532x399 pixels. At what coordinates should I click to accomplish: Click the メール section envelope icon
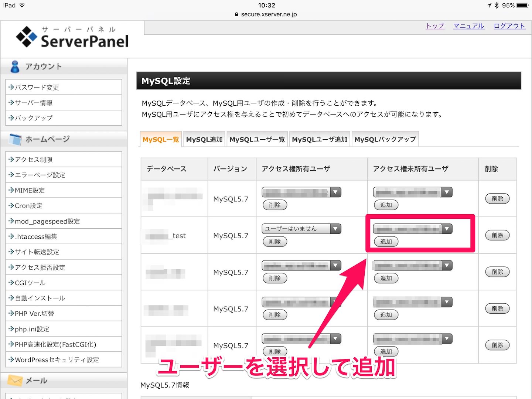point(15,381)
